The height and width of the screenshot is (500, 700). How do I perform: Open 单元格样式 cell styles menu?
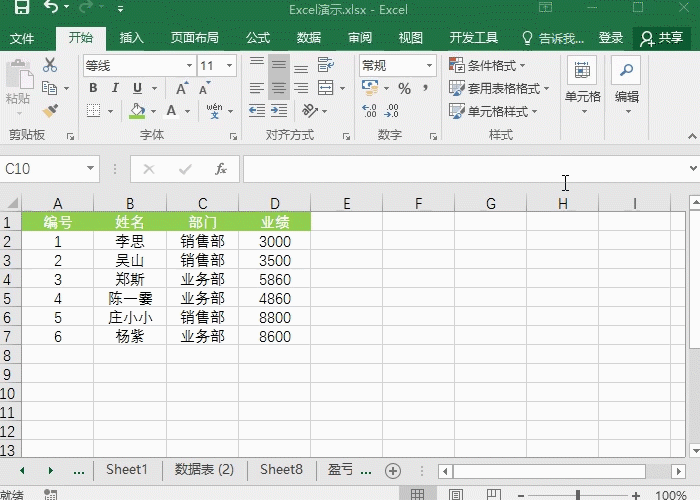pos(493,111)
